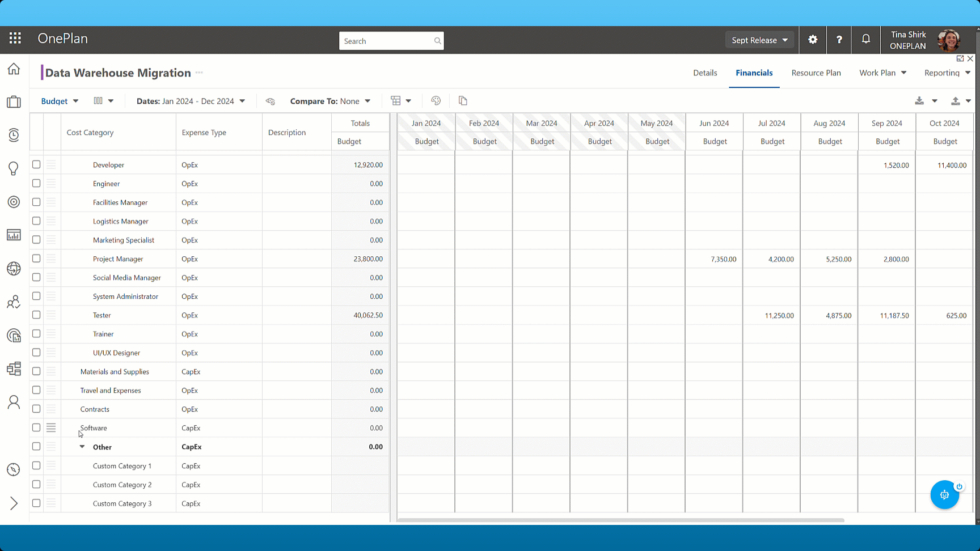Open the chatbot assistant floating button
Screen dimensions: 980x551
[945, 495]
